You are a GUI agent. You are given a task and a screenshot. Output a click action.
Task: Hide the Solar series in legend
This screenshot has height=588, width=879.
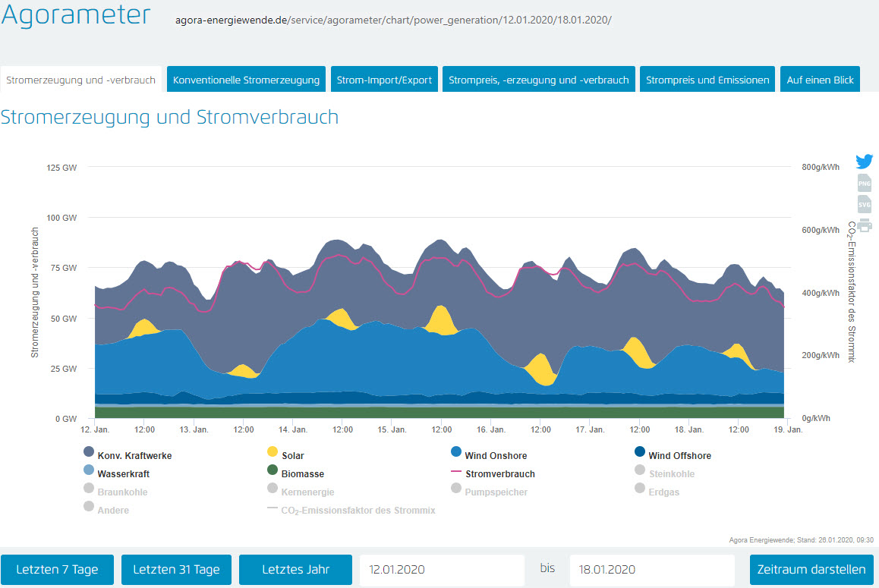click(x=292, y=455)
